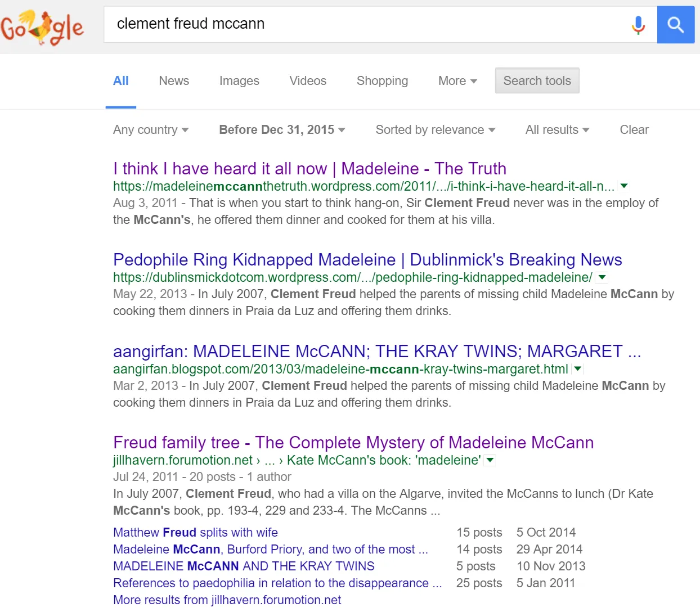Click the dublinsmickdotcom.wordpress.com green URL
The width and height of the screenshot is (700, 612).
pyautogui.click(x=352, y=277)
